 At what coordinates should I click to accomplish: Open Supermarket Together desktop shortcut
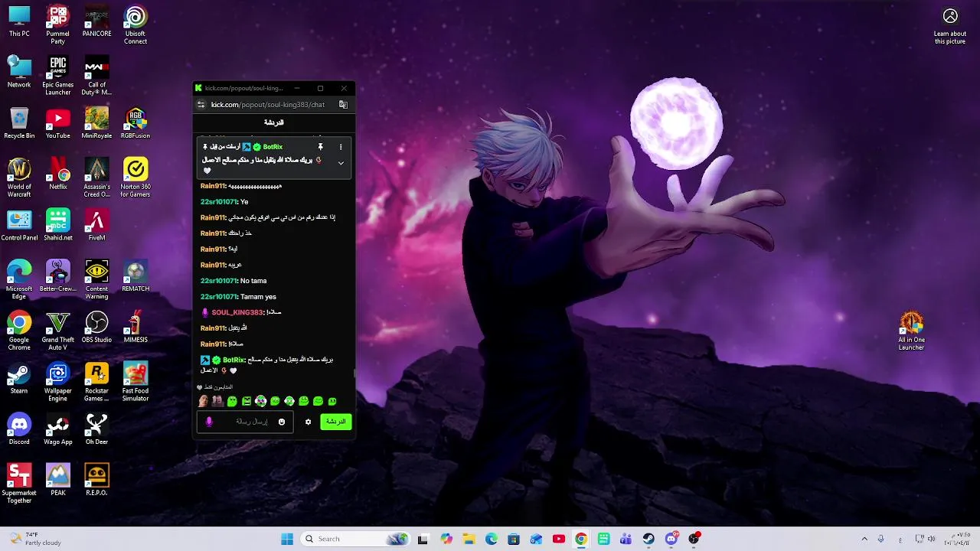[x=19, y=484]
